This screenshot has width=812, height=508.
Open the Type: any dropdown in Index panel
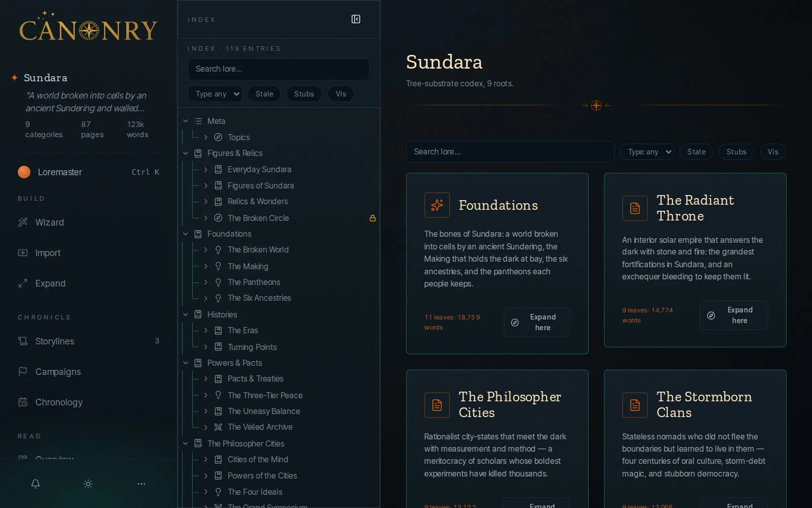pyautogui.click(x=215, y=94)
